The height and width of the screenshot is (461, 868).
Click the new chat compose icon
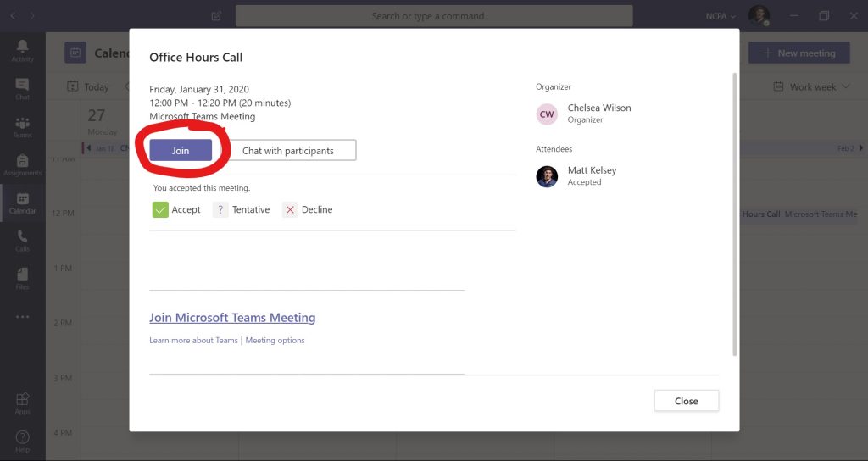pyautogui.click(x=216, y=16)
